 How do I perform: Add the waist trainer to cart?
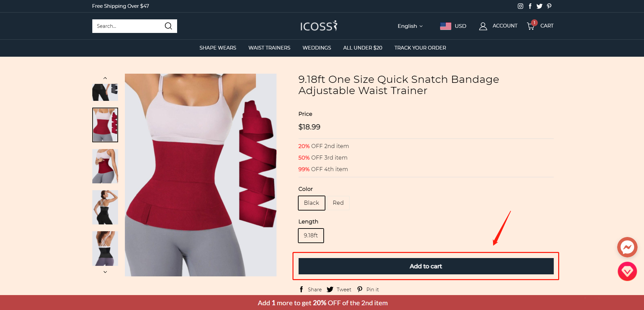coord(426,266)
